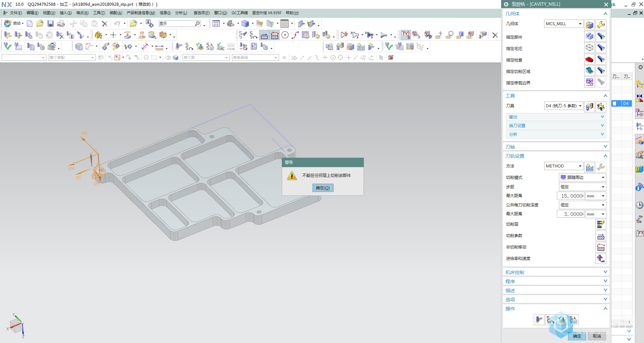This screenshot has width=644, height=343.
Task: Click the clock icon in right sidebar
Action: 639,205
